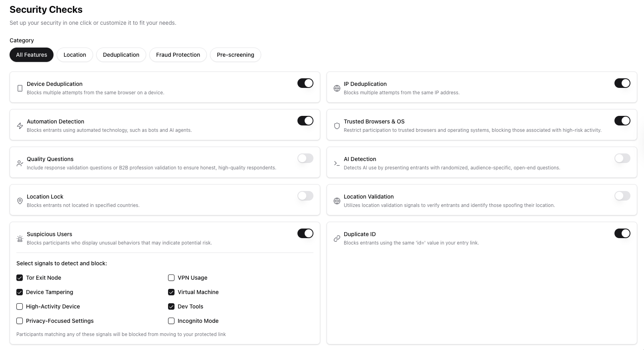Filter by Deduplication category
Image resolution: width=644 pixels, height=350 pixels.
[121, 55]
